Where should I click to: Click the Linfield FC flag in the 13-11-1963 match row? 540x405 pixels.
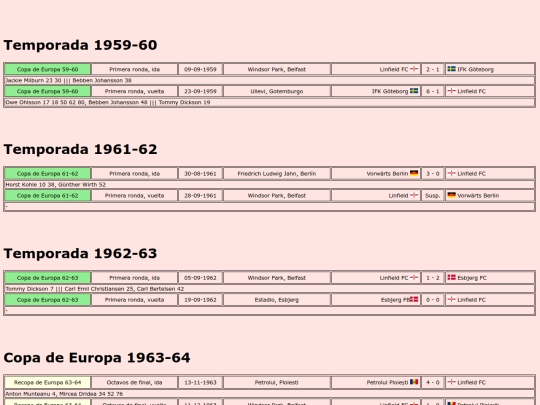[451, 382]
